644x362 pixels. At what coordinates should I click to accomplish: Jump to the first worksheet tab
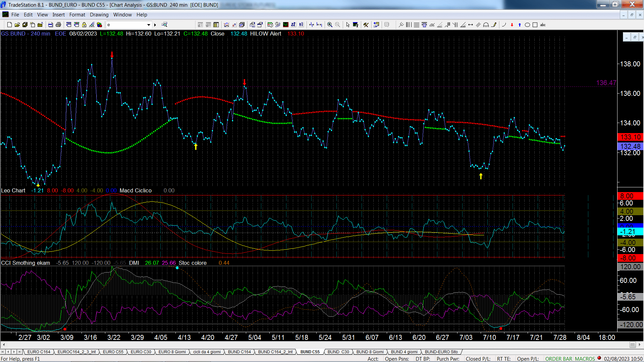pyautogui.click(x=3, y=352)
